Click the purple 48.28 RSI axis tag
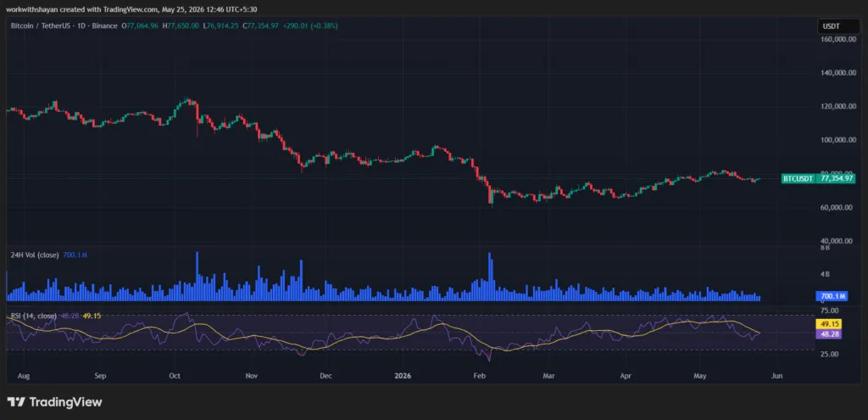The height and width of the screenshot is (420, 868). 827,333
